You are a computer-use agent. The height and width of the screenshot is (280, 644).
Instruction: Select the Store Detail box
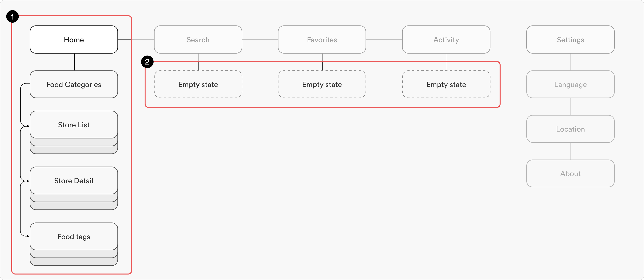(x=74, y=180)
